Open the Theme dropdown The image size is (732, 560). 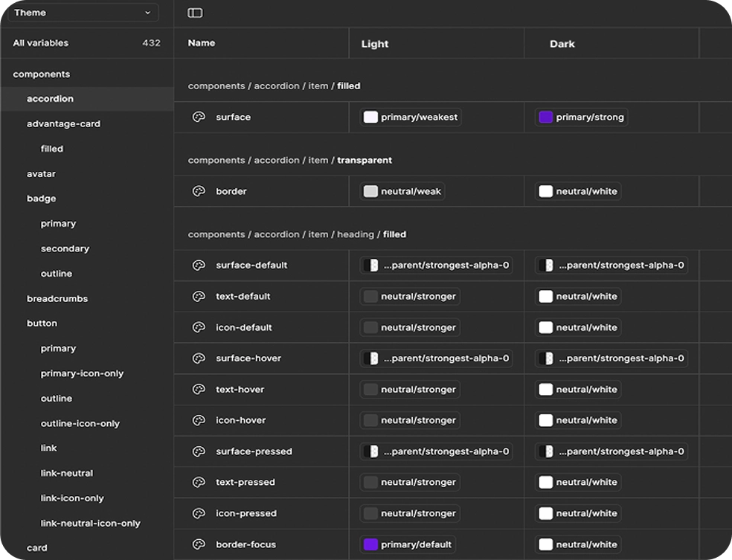click(x=83, y=12)
